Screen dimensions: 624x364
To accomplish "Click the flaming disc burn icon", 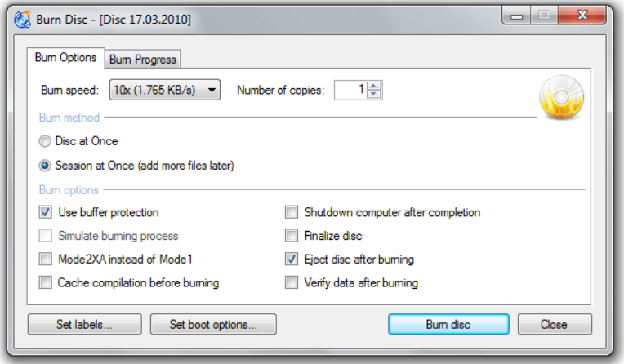I will (562, 98).
